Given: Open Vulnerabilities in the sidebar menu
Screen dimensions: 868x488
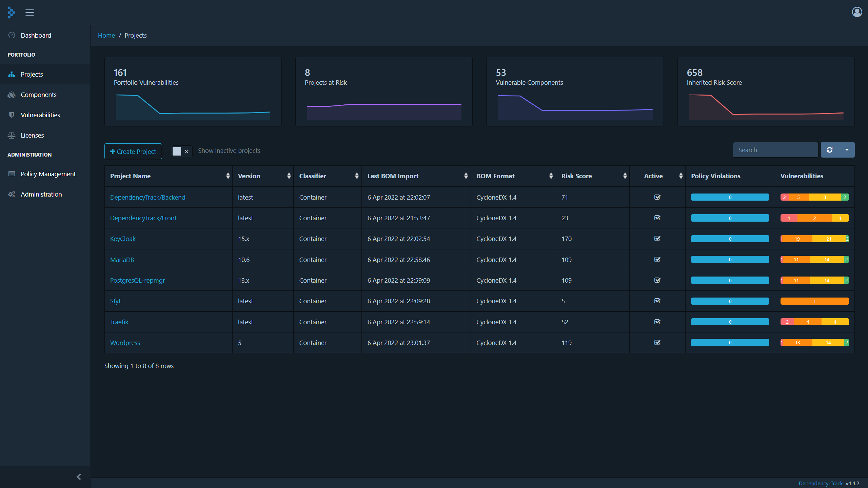Looking at the screenshot, I should pos(40,115).
